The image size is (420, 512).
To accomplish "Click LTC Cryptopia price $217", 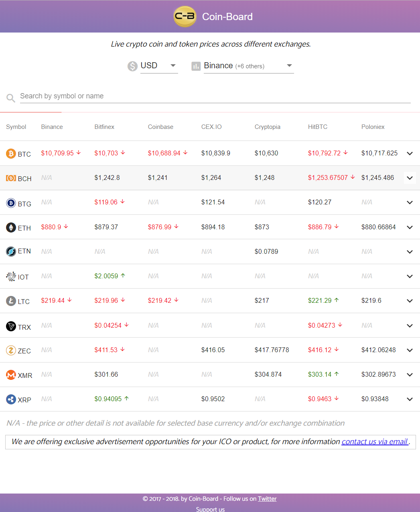I will (x=262, y=300).
